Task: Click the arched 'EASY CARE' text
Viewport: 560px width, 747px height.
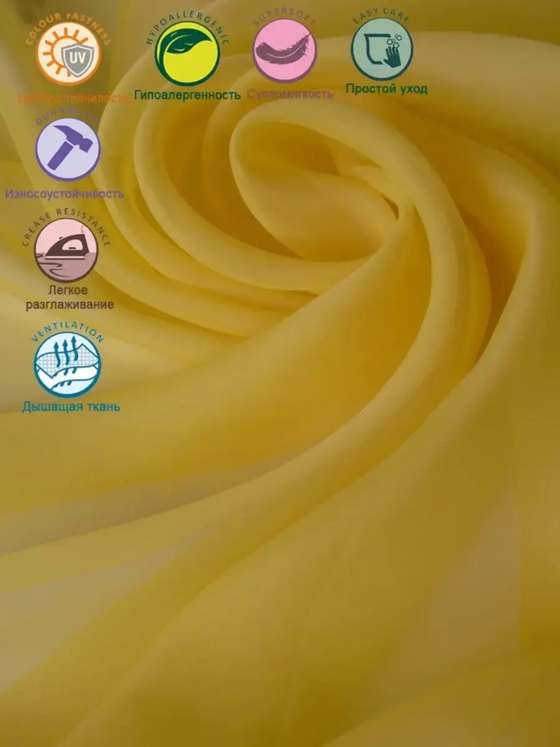Action: [381, 14]
